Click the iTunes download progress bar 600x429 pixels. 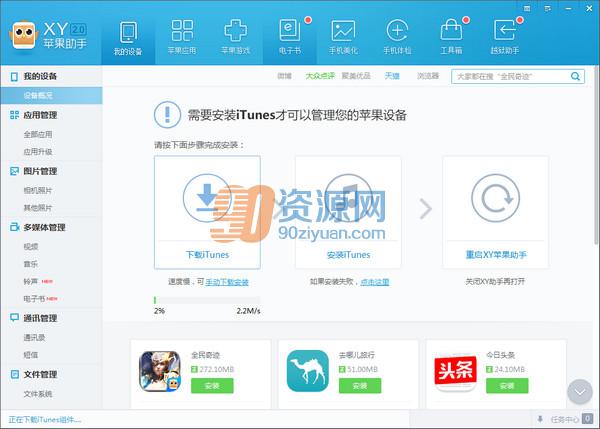[207, 300]
